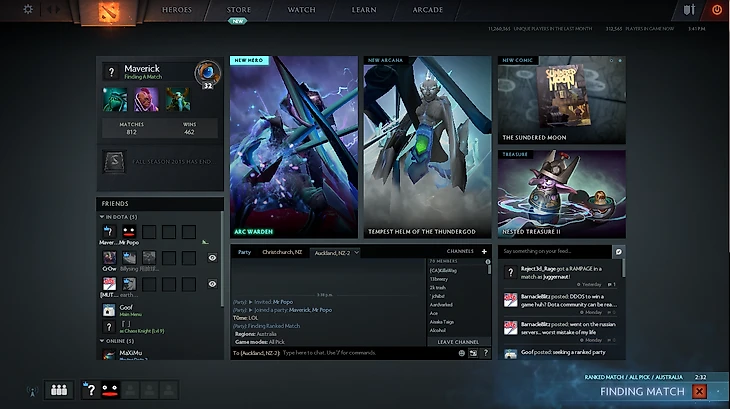Image resolution: width=730 pixels, height=409 pixels.
Task: Select Mr Popo's avatar in friends list
Action: coord(129,232)
